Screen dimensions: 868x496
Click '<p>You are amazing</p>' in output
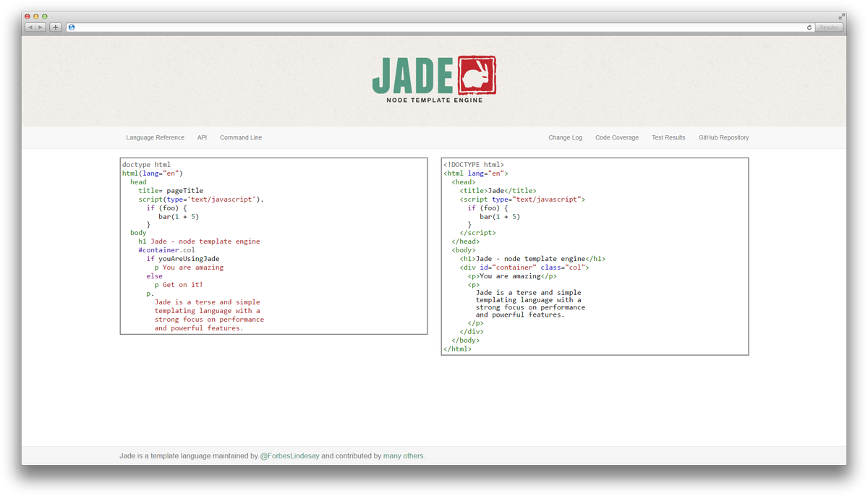512,276
